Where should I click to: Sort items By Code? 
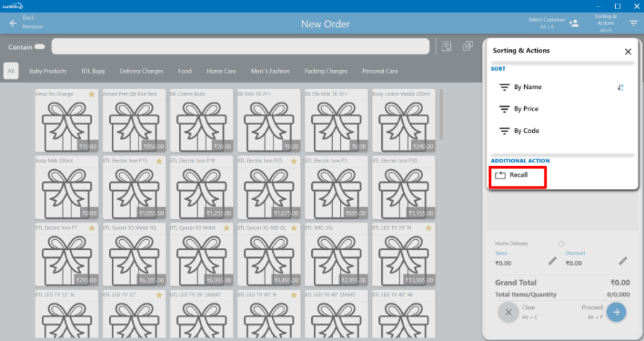[x=526, y=131]
